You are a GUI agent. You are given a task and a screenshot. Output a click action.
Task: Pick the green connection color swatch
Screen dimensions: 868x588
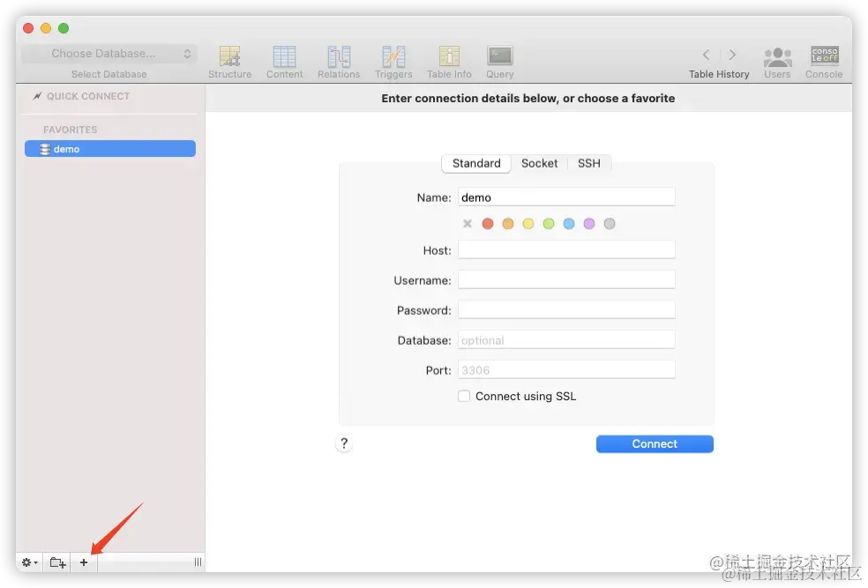point(549,223)
